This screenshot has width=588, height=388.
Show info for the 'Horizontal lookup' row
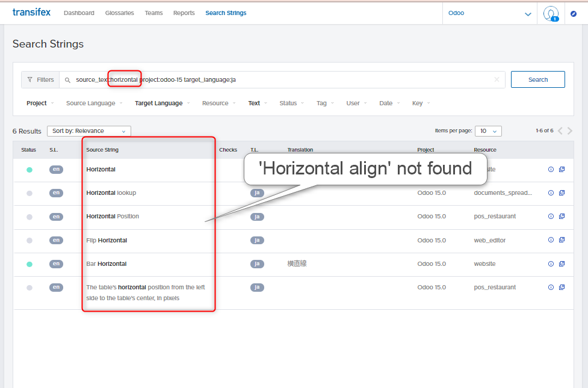pyautogui.click(x=551, y=192)
